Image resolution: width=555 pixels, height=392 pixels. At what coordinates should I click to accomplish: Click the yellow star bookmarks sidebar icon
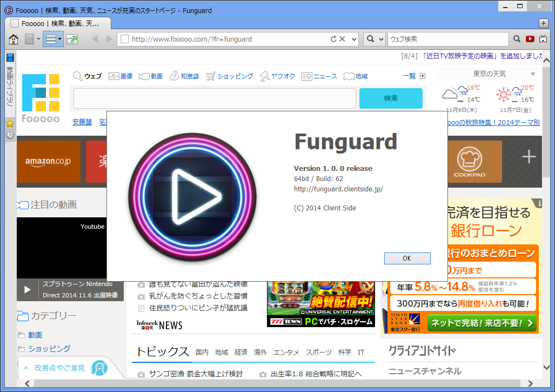(10, 123)
